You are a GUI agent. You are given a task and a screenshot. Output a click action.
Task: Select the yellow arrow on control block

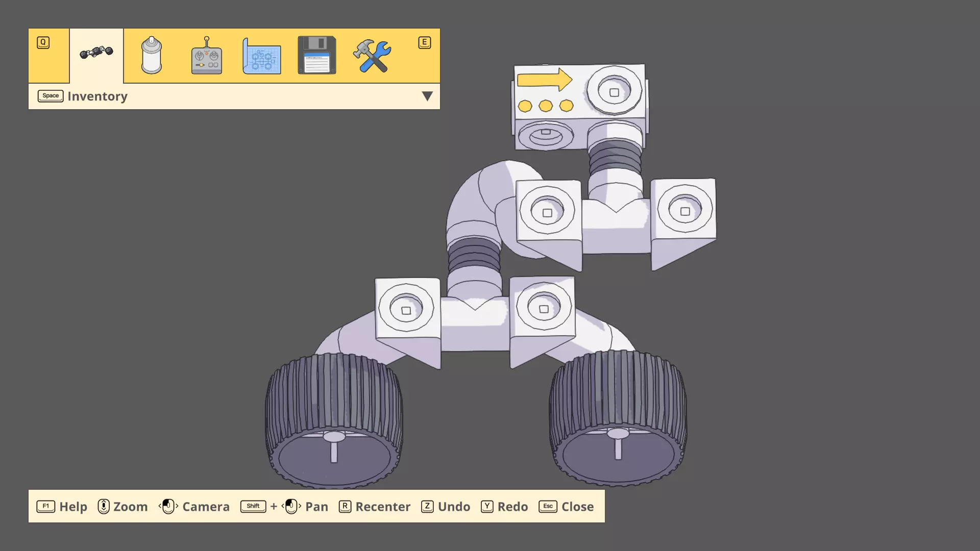[x=544, y=80]
